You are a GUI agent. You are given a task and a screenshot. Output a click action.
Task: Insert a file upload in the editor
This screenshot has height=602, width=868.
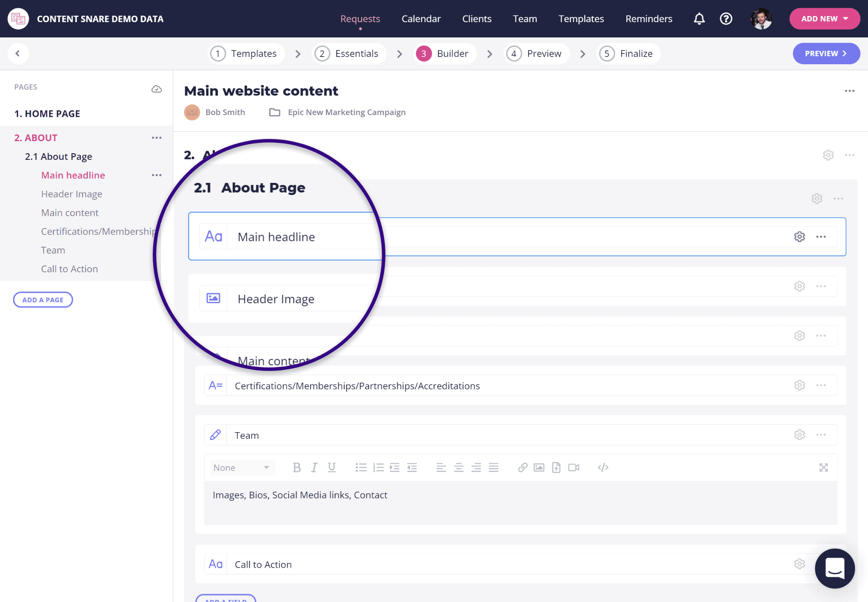pyautogui.click(x=556, y=467)
